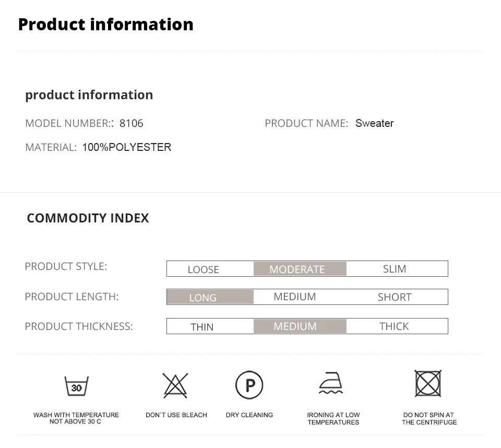Pick SHORT product length

point(395,297)
